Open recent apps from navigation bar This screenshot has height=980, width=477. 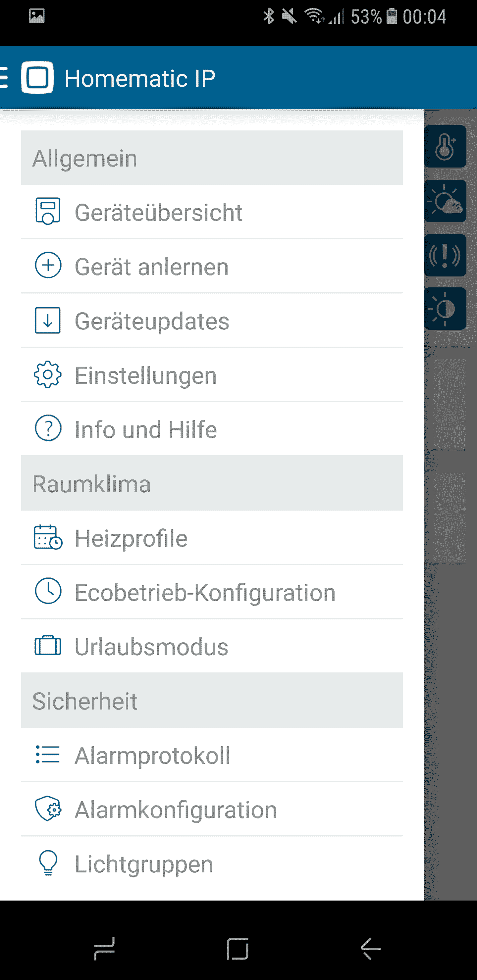tap(104, 949)
